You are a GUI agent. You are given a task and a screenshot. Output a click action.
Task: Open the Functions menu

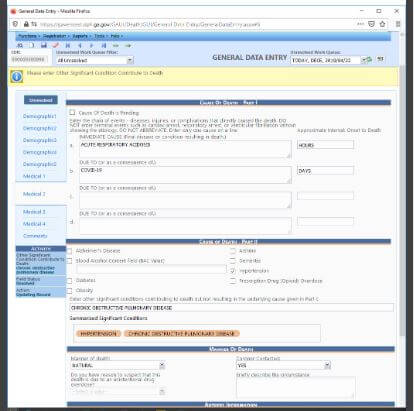(29, 36)
